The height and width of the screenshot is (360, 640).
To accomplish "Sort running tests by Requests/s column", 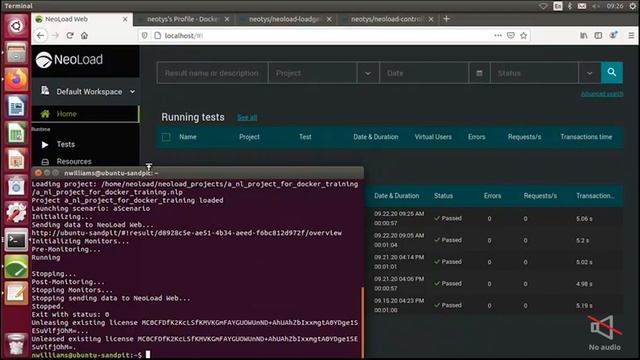I will point(524,137).
